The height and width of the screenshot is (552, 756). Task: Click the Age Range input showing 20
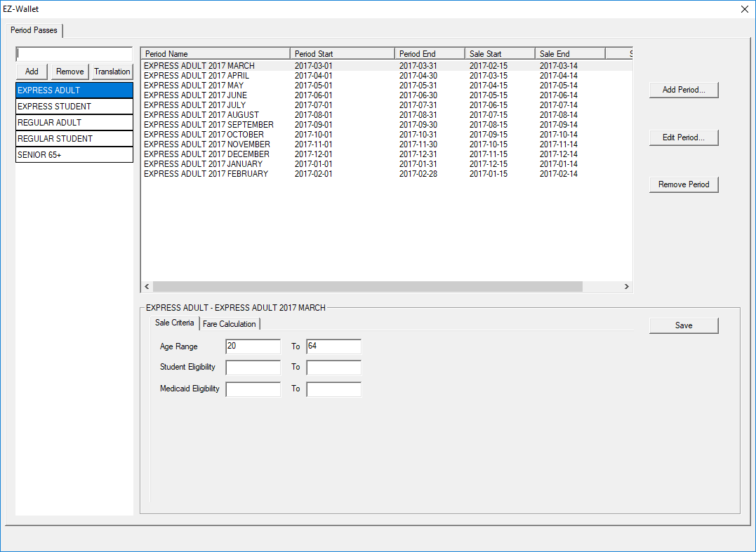[253, 346]
